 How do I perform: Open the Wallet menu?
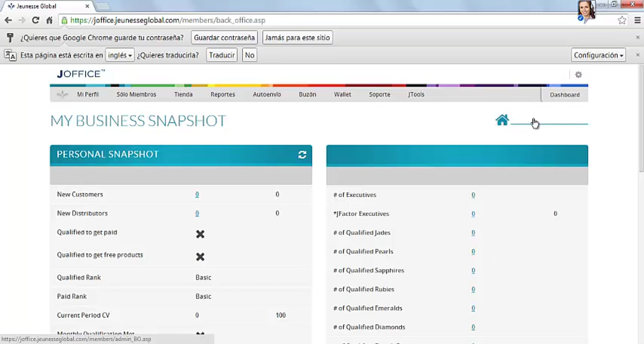pyautogui.click(x=342, y=95)
